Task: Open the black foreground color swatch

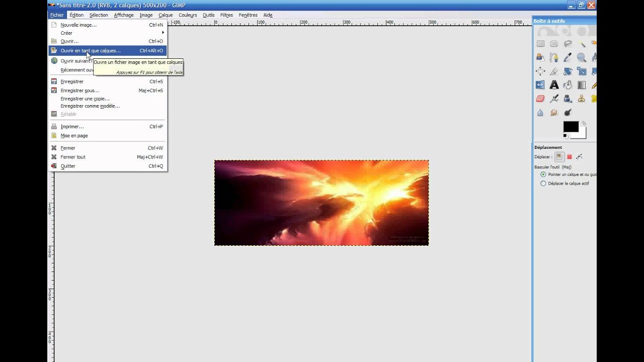Action: pos(571,127)
